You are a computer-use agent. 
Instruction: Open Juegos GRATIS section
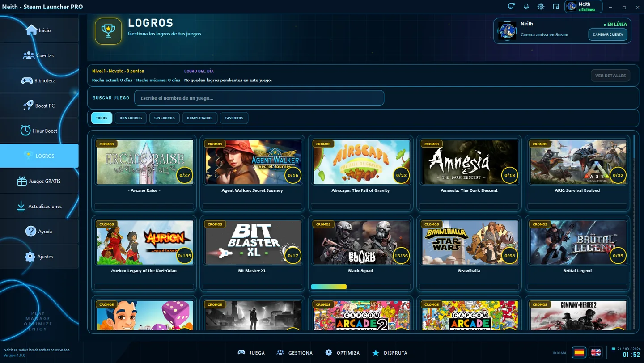(39, 181)
